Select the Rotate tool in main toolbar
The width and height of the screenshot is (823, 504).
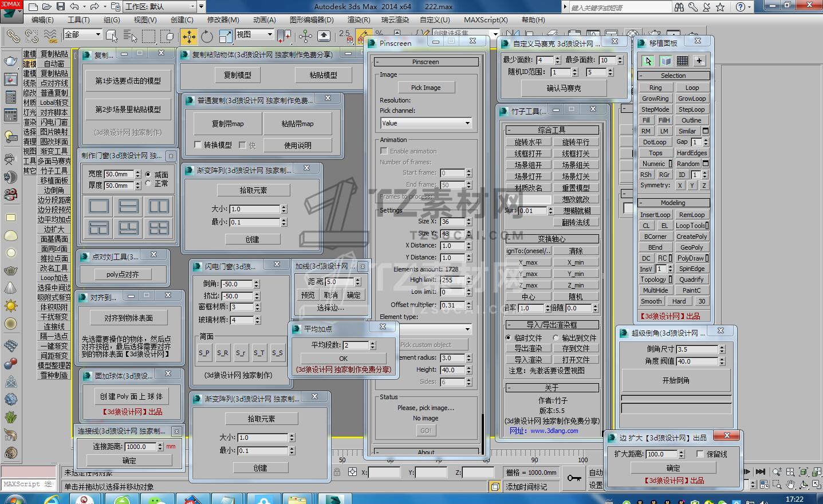(207, 37)
